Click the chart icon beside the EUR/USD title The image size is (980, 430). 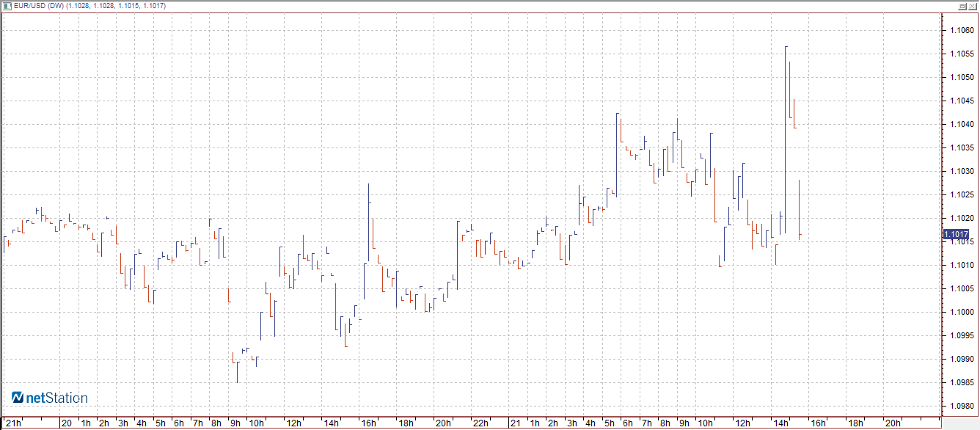click(7, 6)
